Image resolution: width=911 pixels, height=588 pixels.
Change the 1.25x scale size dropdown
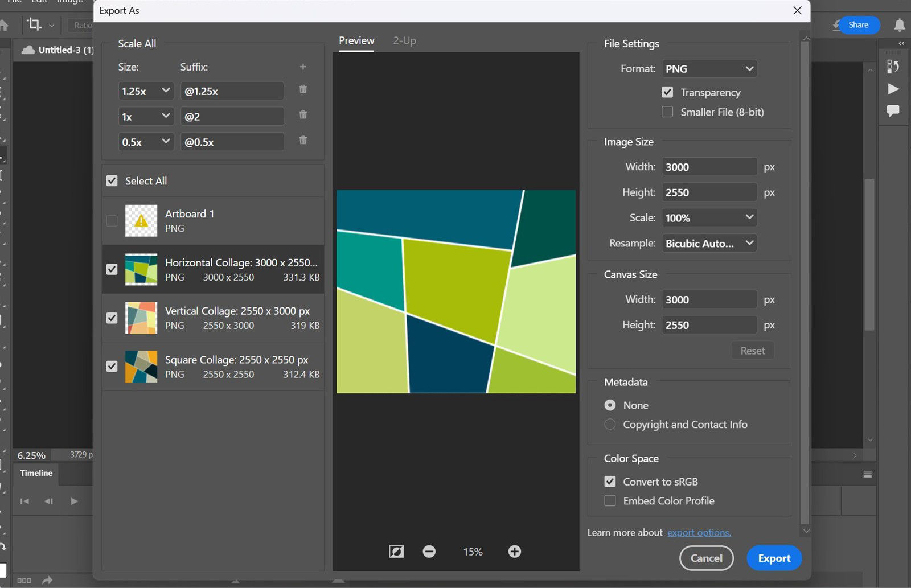point(146,90)
